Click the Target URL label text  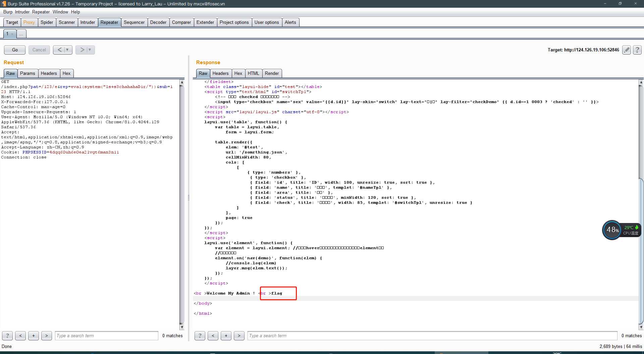pos(583,50)
